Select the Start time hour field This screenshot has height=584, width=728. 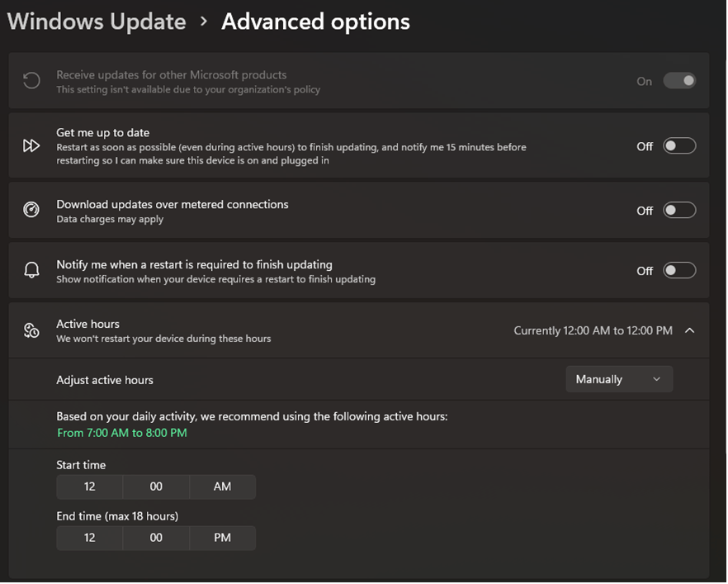pyautogui.click(x=90, y=487)
